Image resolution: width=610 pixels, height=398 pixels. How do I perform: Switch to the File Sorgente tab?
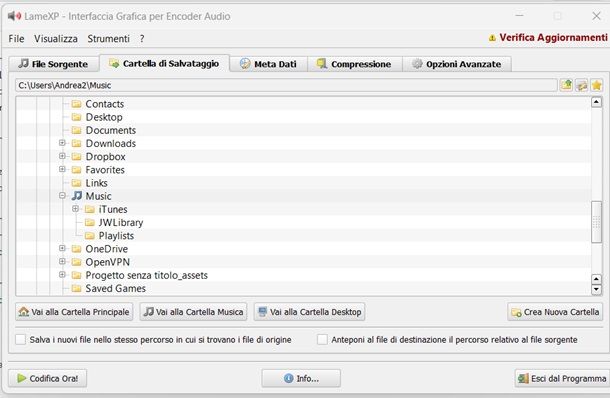[x=54, y=64]
